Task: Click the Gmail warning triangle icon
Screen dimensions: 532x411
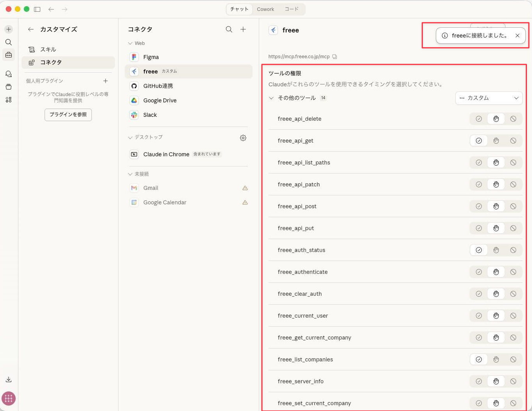Action: click(245, 188)
